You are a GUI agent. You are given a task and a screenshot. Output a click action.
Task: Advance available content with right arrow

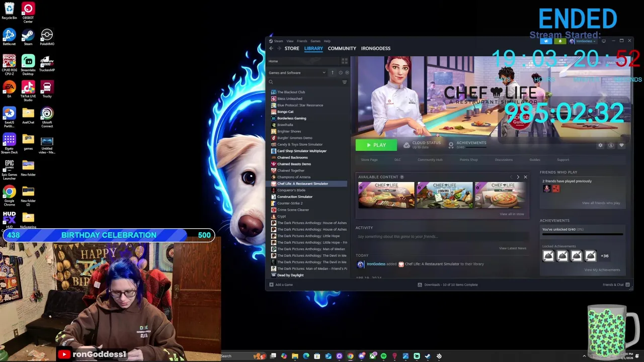[x=518, y=177]
